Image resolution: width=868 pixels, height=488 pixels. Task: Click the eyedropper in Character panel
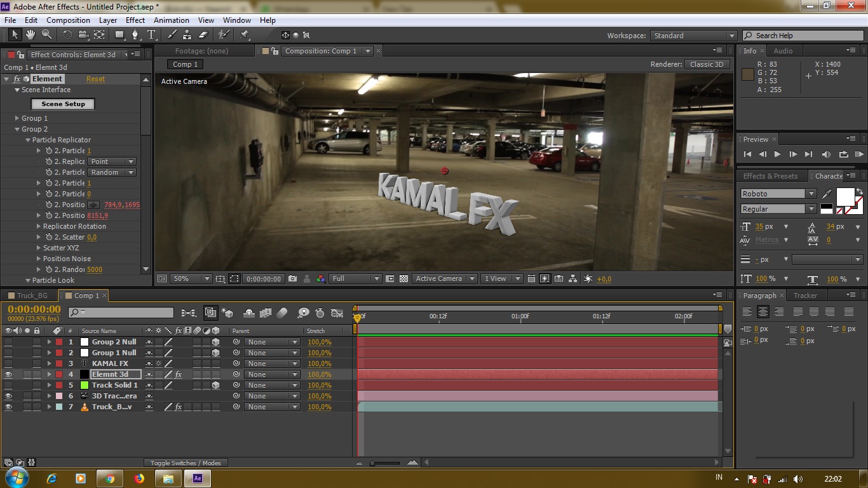827,194
